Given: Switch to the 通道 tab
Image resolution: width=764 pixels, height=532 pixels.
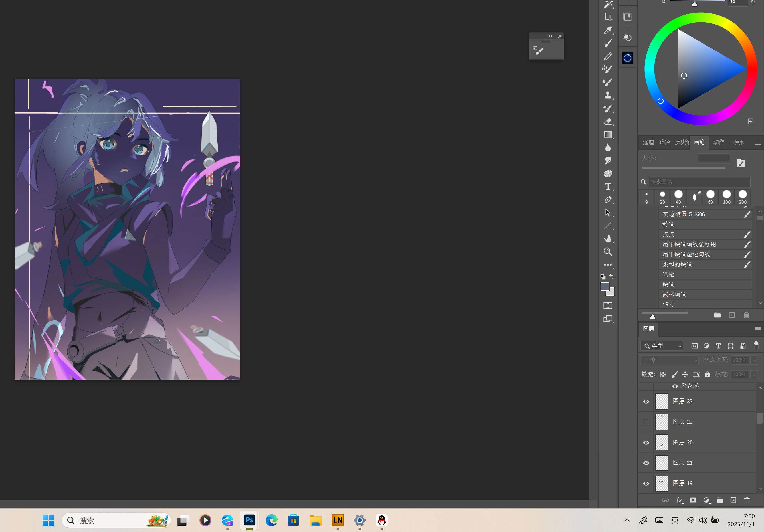Looking at the screenshot, I should 648,142.
